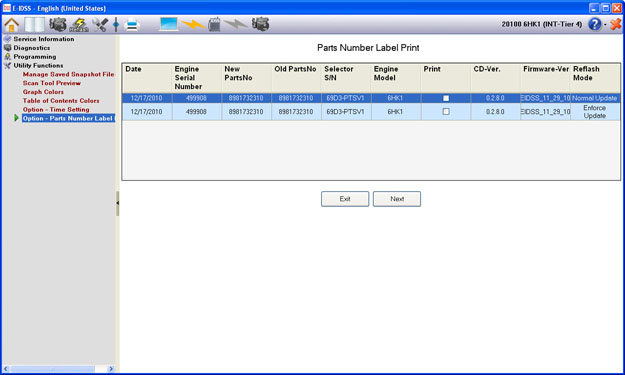
Task: Select Option - Parts Number Label
Action: (68, 118)
